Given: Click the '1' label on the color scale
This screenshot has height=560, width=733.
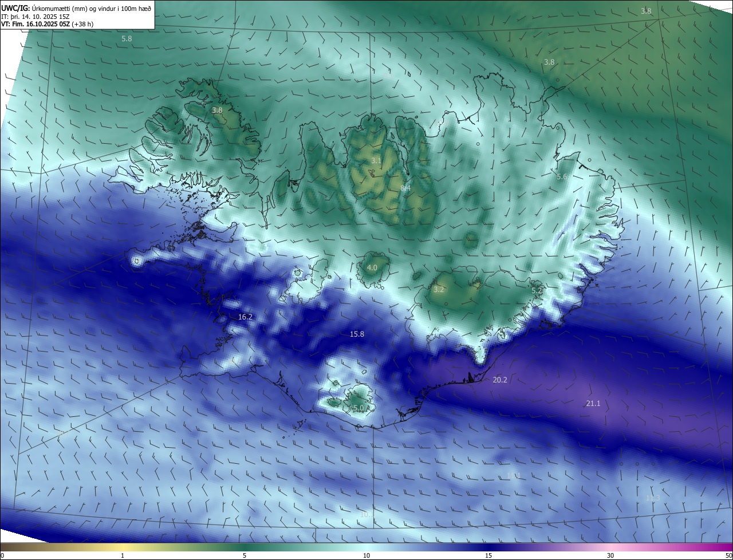Looking at the screenshot, I should pos(123,555).
